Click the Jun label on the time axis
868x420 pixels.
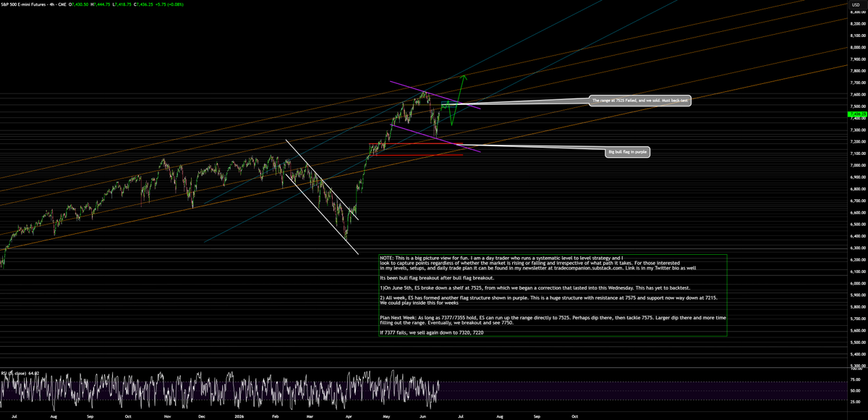[423, 417]
